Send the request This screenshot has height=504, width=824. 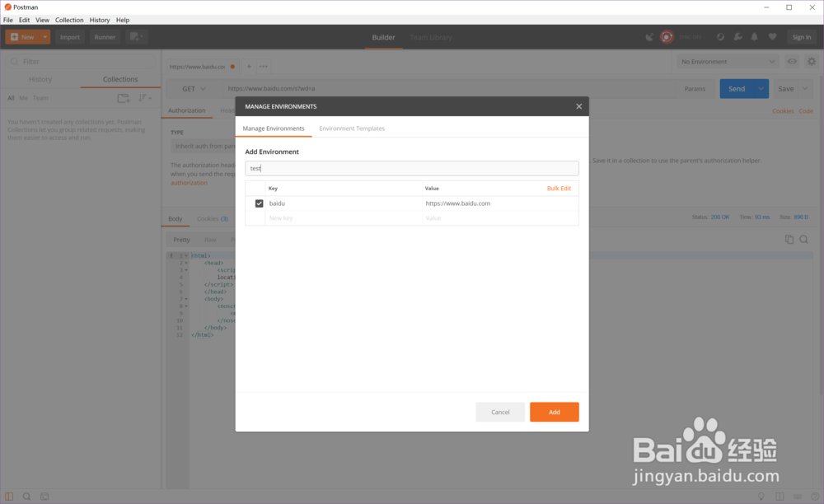pyautogui.click(x=736, y=89)
